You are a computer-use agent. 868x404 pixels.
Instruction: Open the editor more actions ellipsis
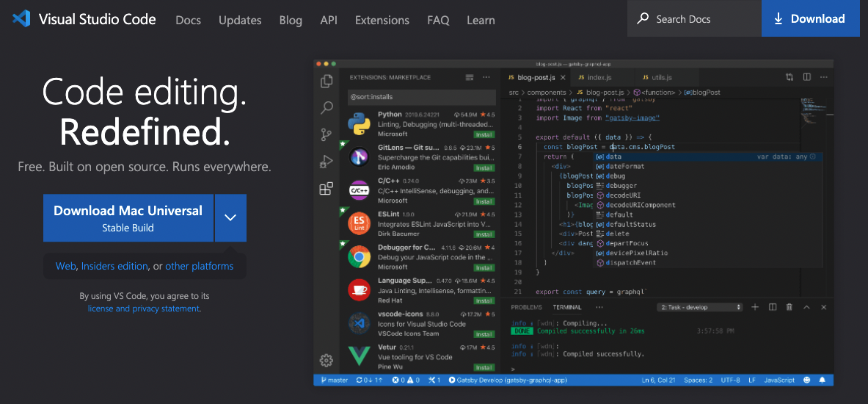(x=823, y=77)
